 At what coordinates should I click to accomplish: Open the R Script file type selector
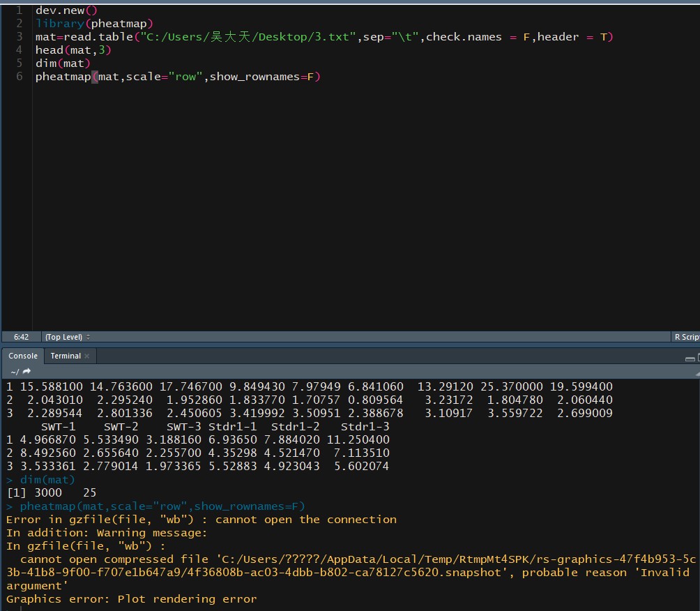click(686, 337)
